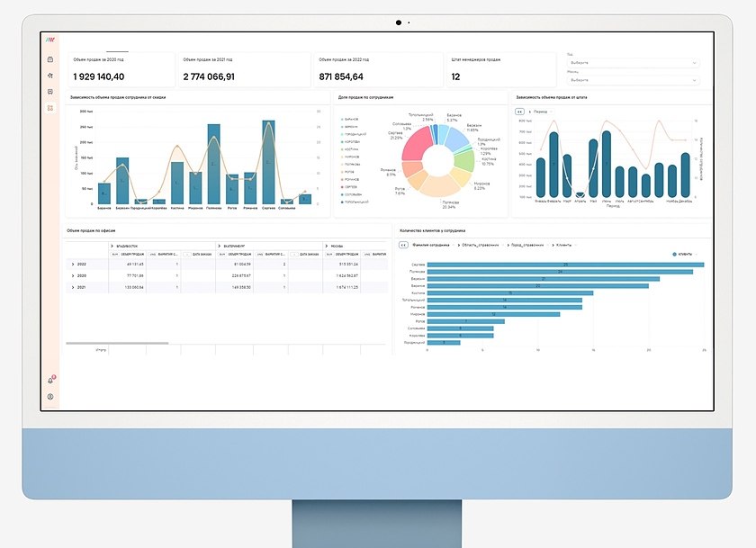
Task: Open the Месяц filter dropdown
Action: point(633,79)
